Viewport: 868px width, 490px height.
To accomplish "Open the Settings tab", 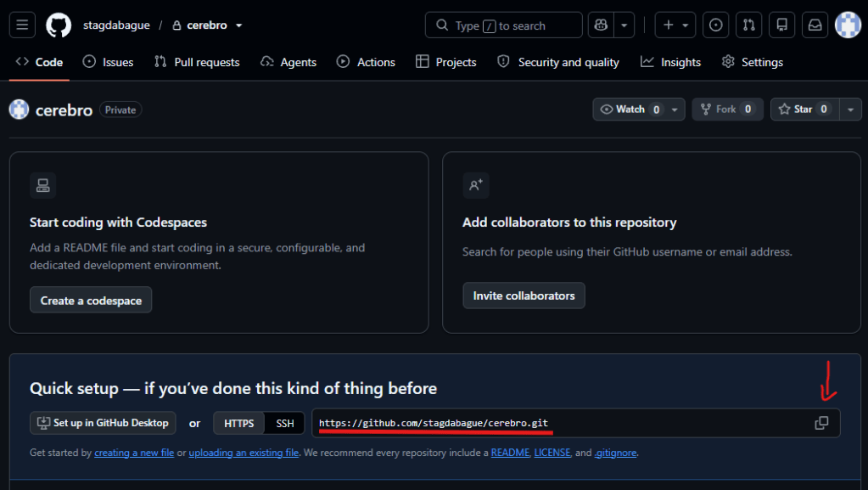I will point(753,62).
